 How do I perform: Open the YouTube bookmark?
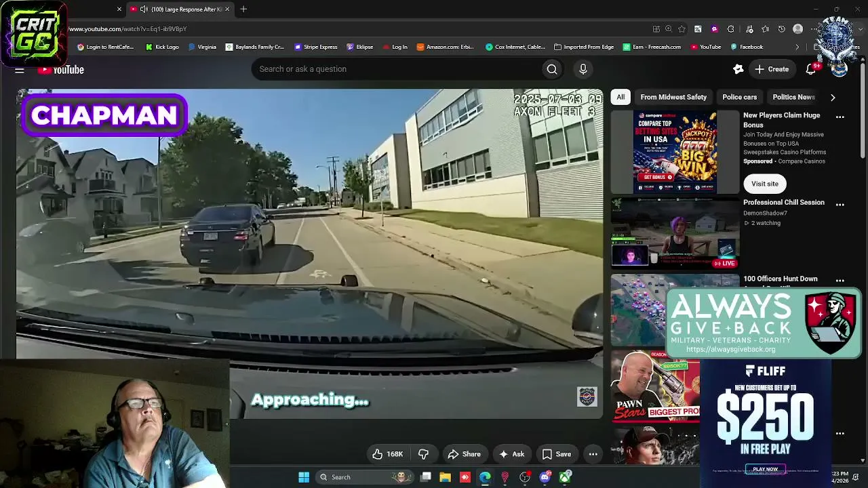point(706,47)
